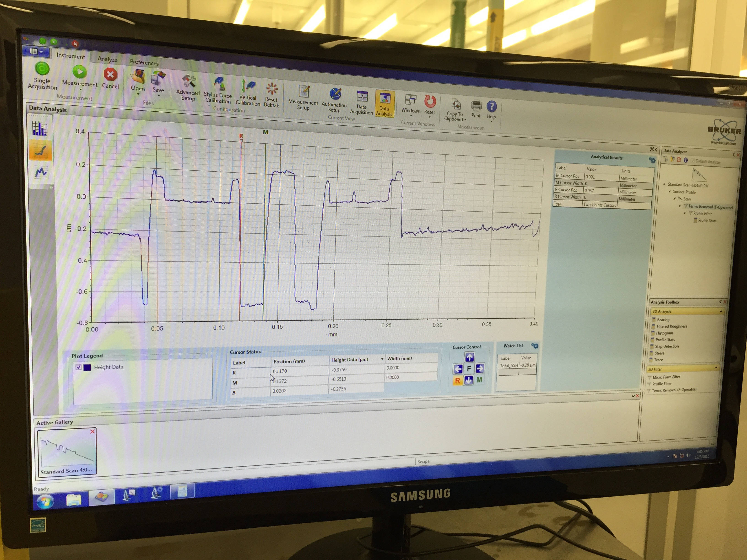Toggle the Height Data legend checkbox
The image size is (747, 560).
coord(79,367)
